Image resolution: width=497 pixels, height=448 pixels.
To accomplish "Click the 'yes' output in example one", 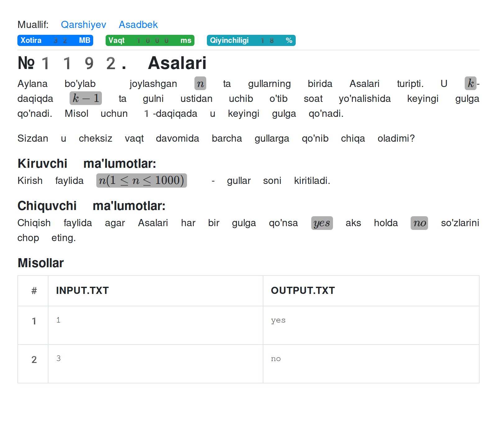I will (x=278, y=320).
